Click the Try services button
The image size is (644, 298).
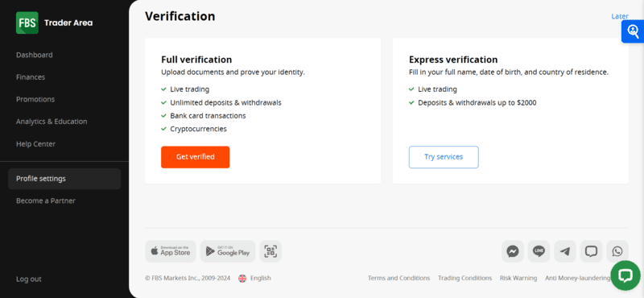point(444,157)
